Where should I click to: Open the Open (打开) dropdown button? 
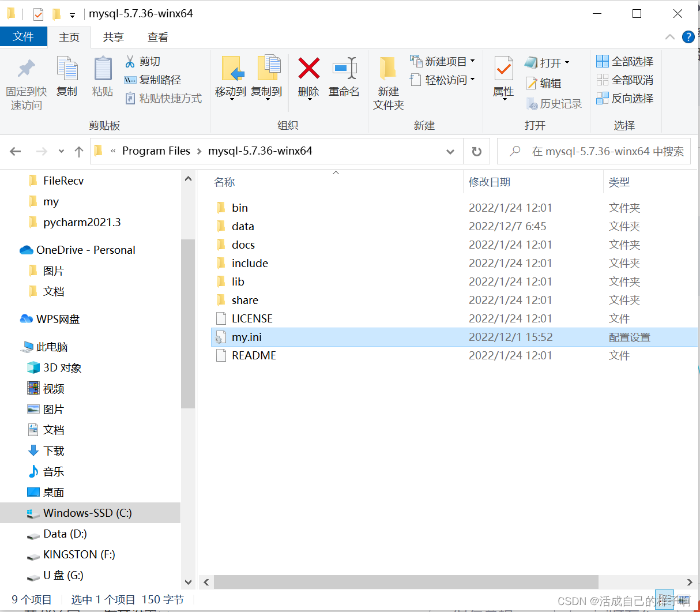point(567,62)
